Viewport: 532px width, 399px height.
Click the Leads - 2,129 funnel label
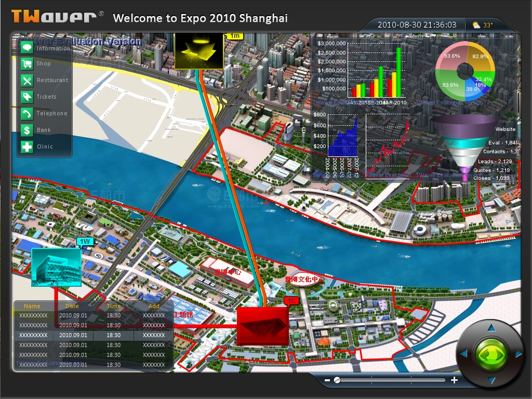[495, 162]
